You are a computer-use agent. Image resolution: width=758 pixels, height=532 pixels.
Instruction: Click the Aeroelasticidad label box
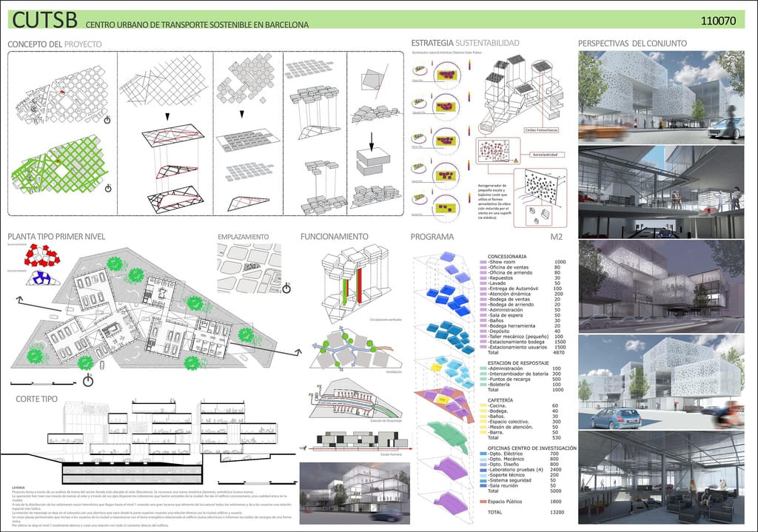(x=546, y=155)
